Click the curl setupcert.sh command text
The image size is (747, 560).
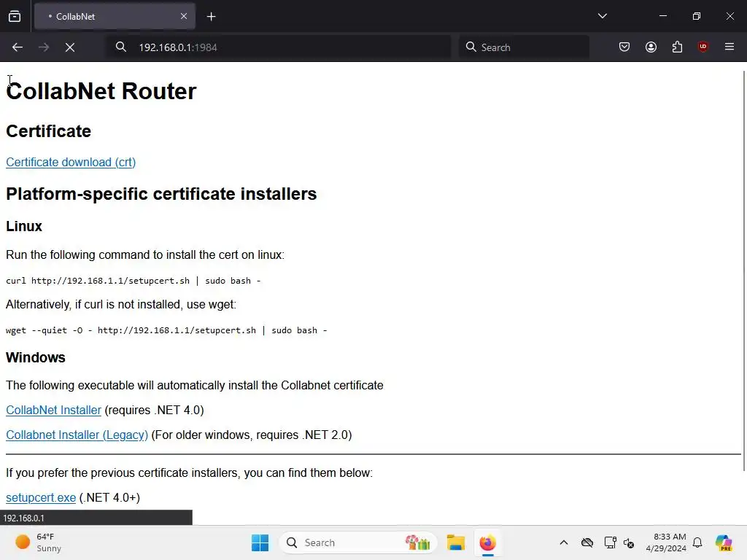(x=133, y=281)
